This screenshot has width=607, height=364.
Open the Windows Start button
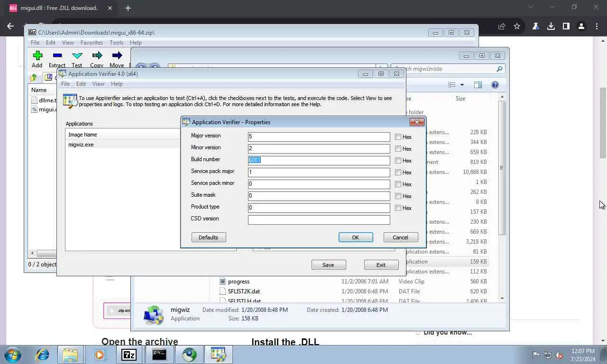point(13,355)
